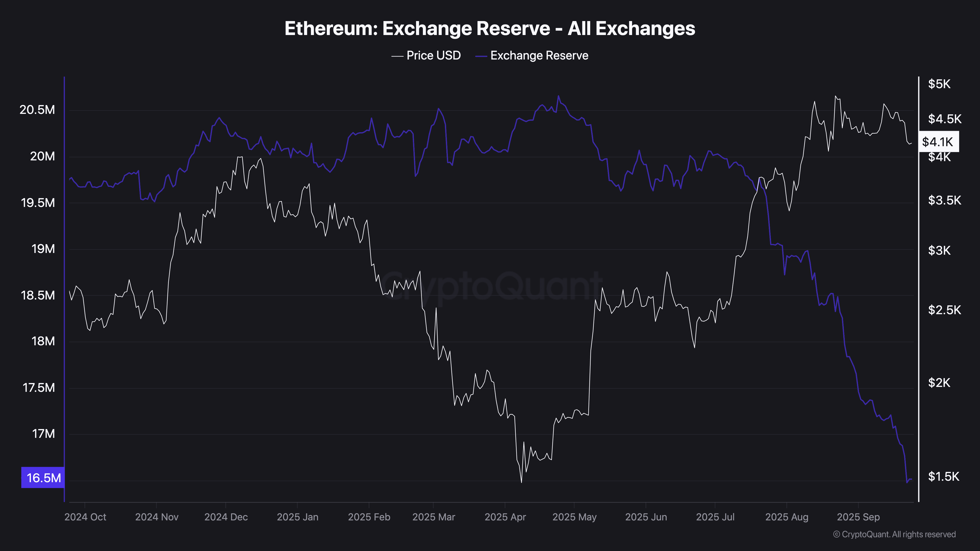Click the 2025 Sep date label
Screen dimensions: 980x551
(x=858, y=517)
